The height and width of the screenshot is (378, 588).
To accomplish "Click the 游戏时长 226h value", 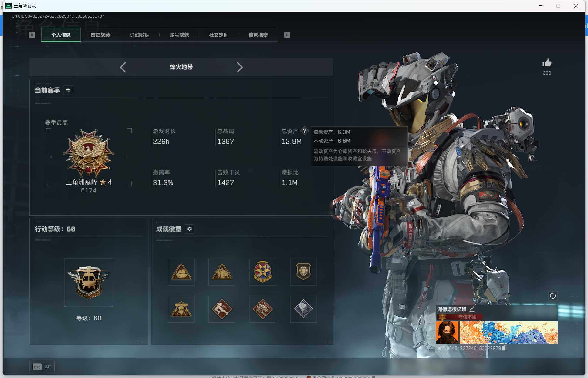I will (161, 142).
